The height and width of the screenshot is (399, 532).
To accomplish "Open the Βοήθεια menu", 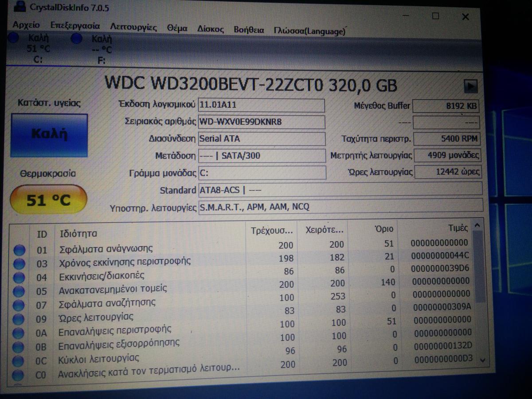I will [249, 30].
